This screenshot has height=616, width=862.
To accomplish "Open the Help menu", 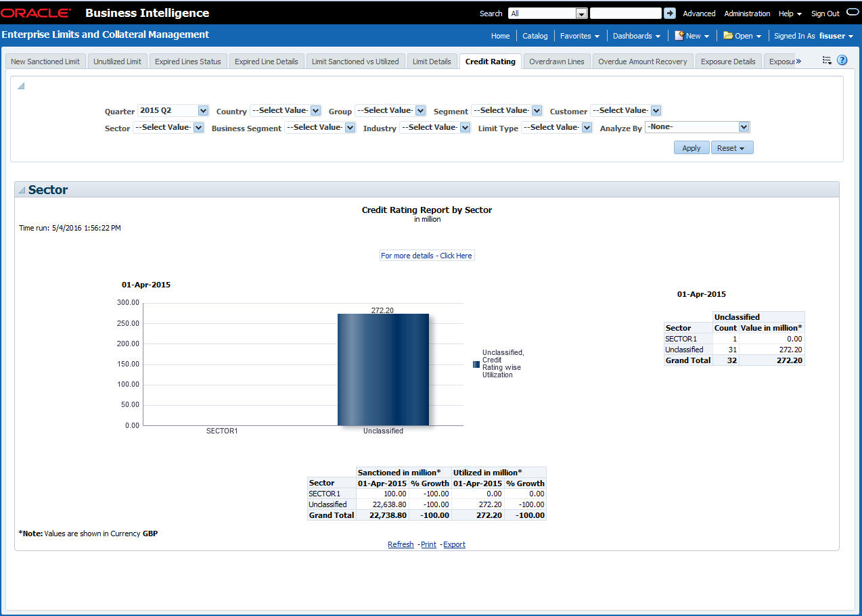I will (790, 14).
